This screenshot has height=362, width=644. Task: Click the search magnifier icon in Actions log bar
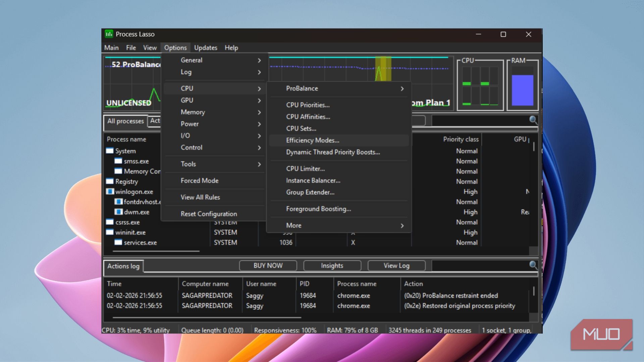pos(533,265)
